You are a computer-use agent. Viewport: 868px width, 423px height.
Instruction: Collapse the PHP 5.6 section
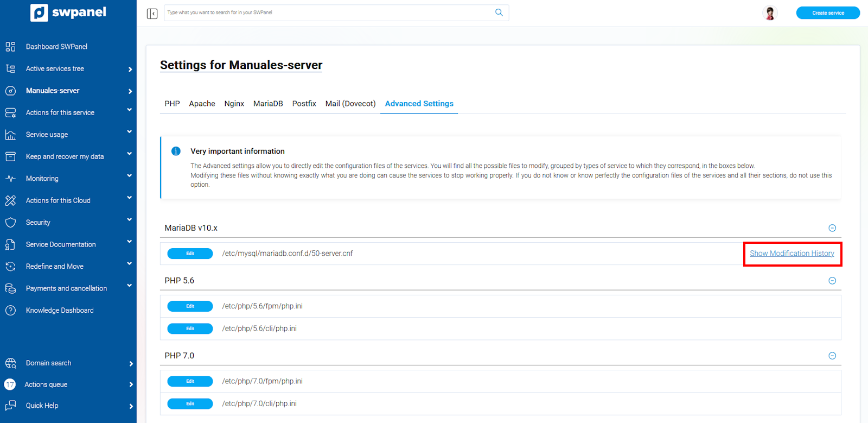(x=832, y=281)
